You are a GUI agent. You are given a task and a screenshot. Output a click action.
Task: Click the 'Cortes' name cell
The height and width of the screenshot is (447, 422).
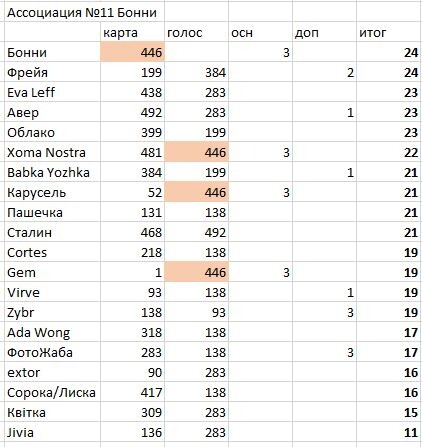[x=52, y=252]
